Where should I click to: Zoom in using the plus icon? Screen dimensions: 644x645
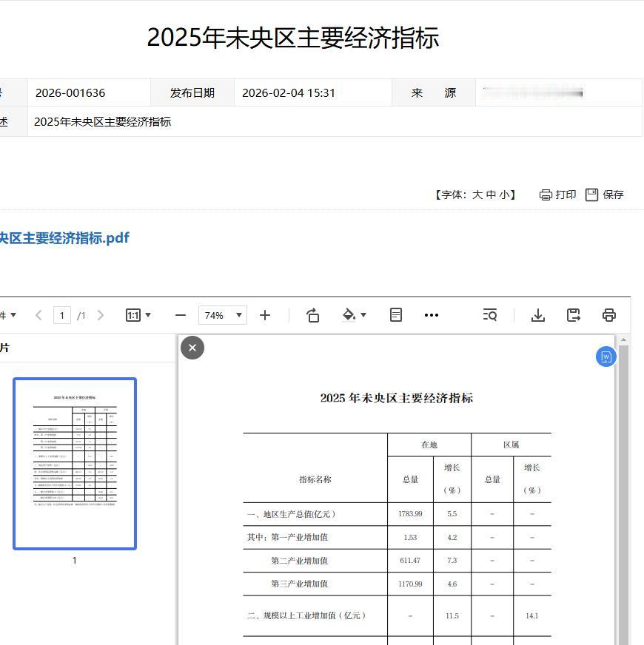click(265, 314)
